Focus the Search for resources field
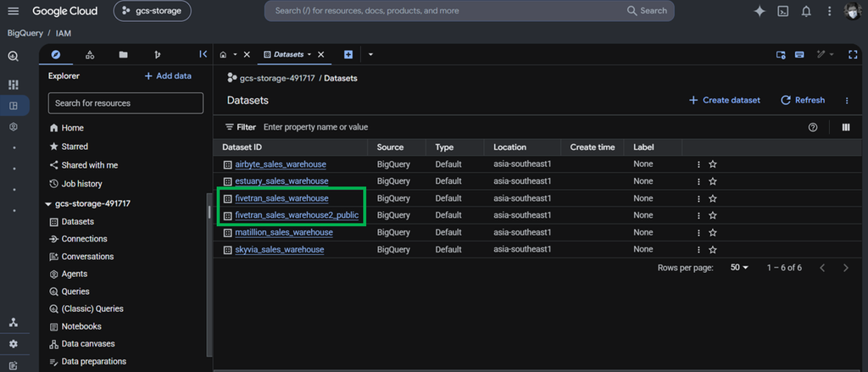The height and width of the screenshot is (372, 868). (x=125, y=103)
